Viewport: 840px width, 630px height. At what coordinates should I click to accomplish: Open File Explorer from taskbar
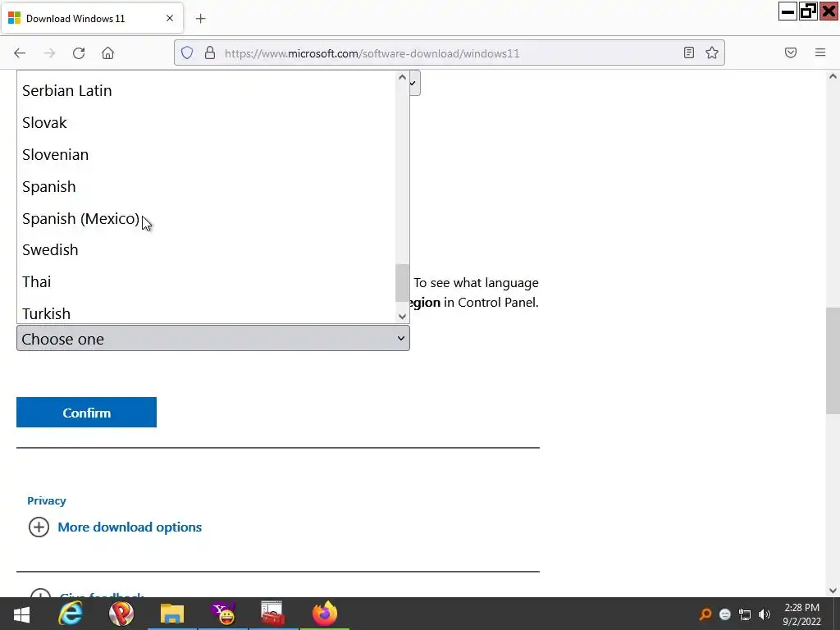coord(172,614)
